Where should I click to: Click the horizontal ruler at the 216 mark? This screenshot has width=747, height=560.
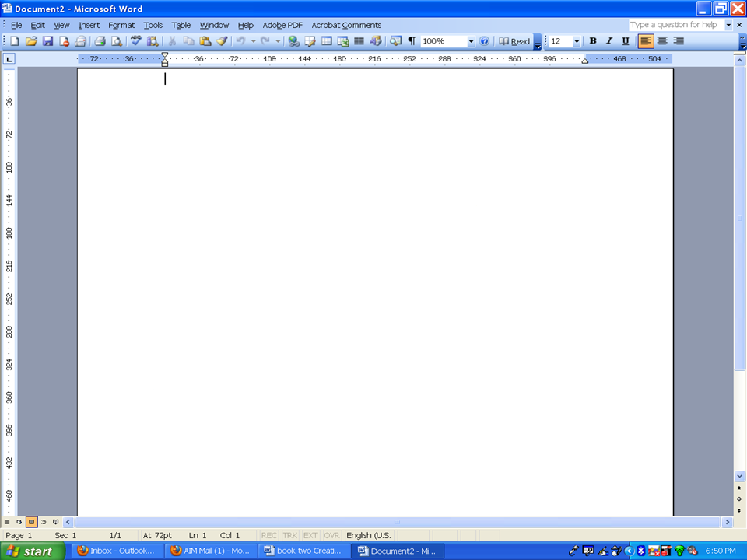374,59
